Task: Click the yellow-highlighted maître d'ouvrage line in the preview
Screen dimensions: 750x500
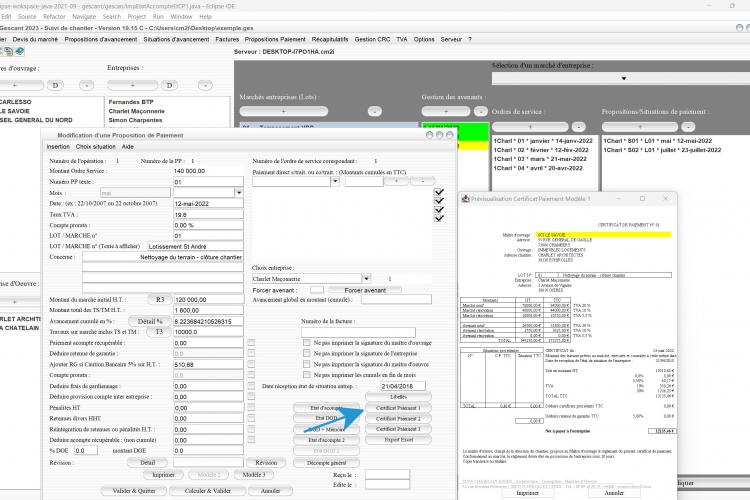Action: click(603, 234)
